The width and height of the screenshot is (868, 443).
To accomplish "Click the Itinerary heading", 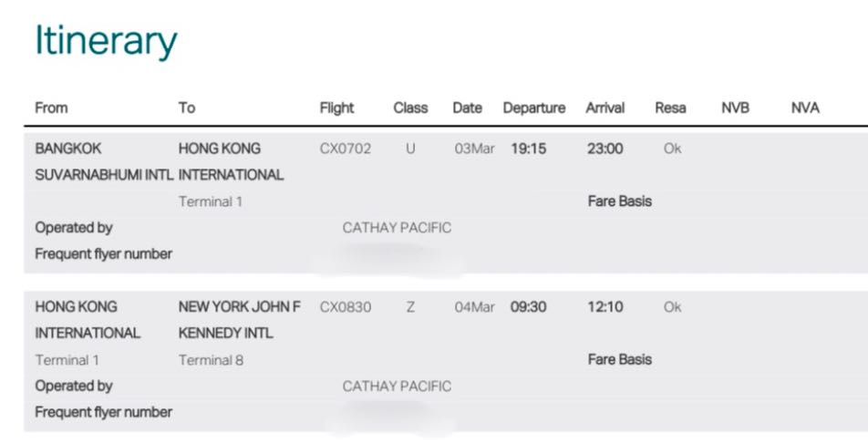I will click(106, 41).
